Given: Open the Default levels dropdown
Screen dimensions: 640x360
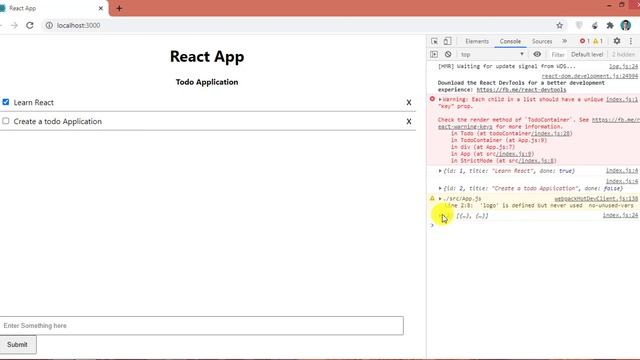Looking at the screenshot, I should coord(587,54).
